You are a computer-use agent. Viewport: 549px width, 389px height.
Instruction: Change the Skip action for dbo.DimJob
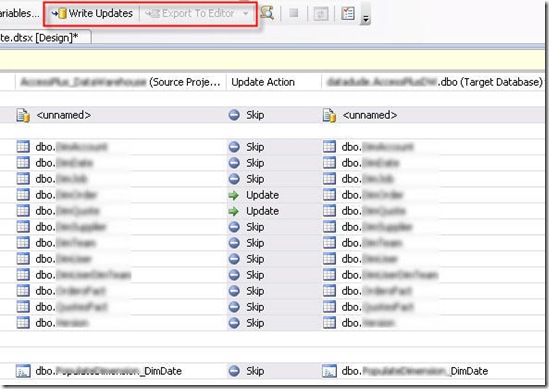255,179
